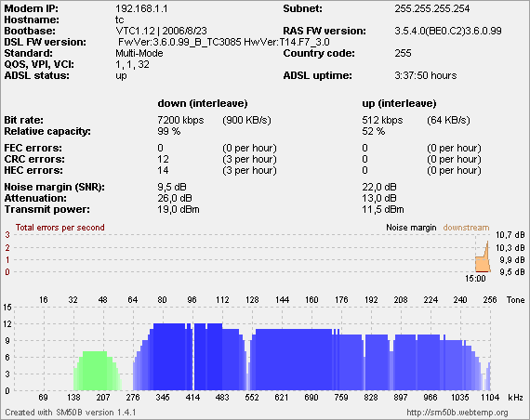530x420 pixels.
Task: Click the RAS FW version value 3.5.4.0(BE0.C2)3.6.0.99
Action: [x=448, y=31]
